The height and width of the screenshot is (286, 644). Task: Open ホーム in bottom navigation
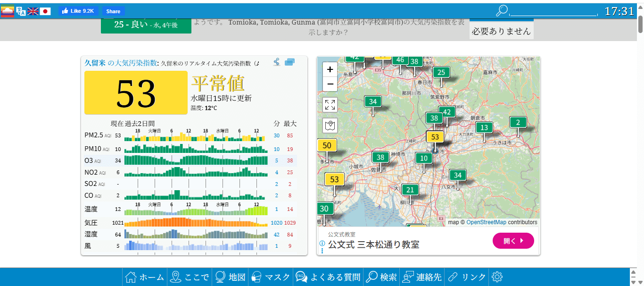pyautogui.click(x=145, y=277)
